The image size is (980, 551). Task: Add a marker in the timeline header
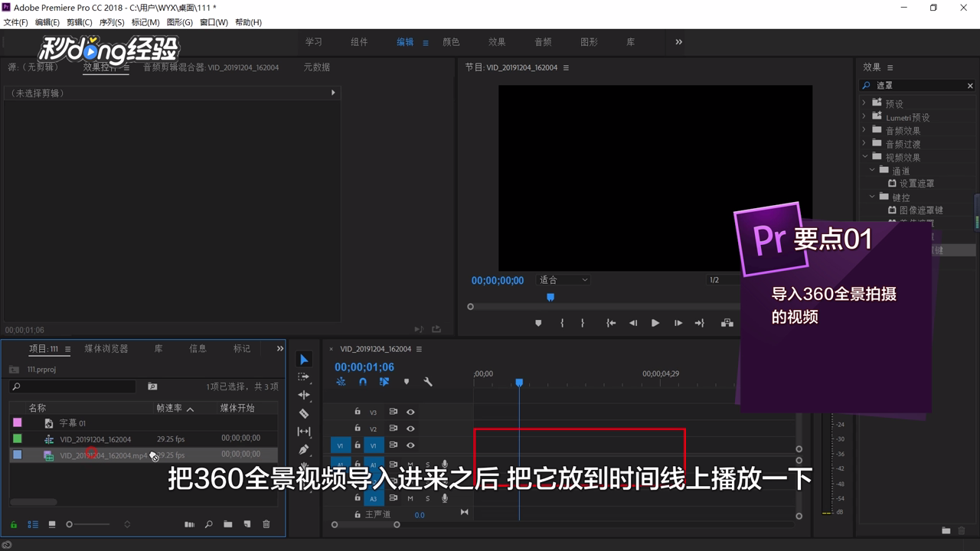407,382
